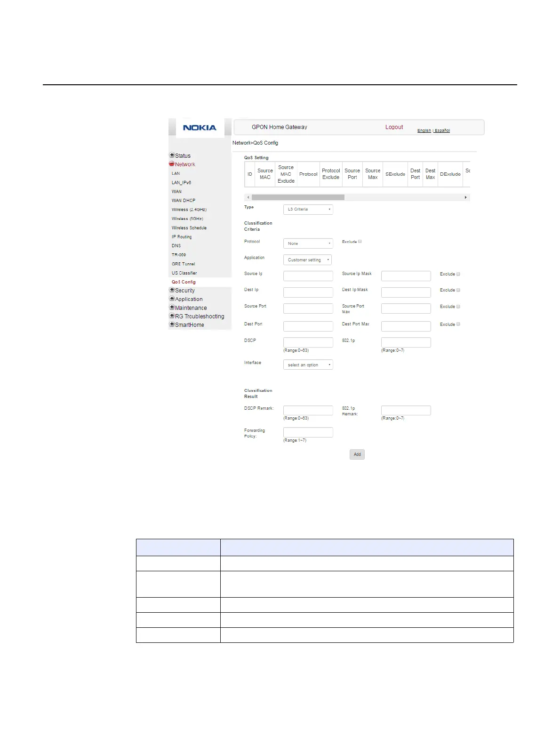The width and height of the screenshot is (560, 746).
Task: Click the Source Ip Mask input field
Action: (406, 276)
